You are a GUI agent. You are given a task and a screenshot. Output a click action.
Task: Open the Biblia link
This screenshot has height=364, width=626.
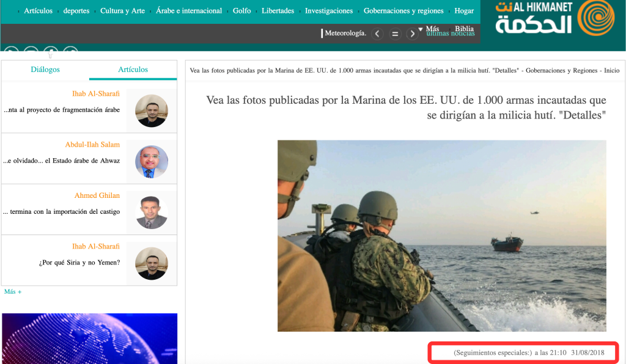(465, 29)
